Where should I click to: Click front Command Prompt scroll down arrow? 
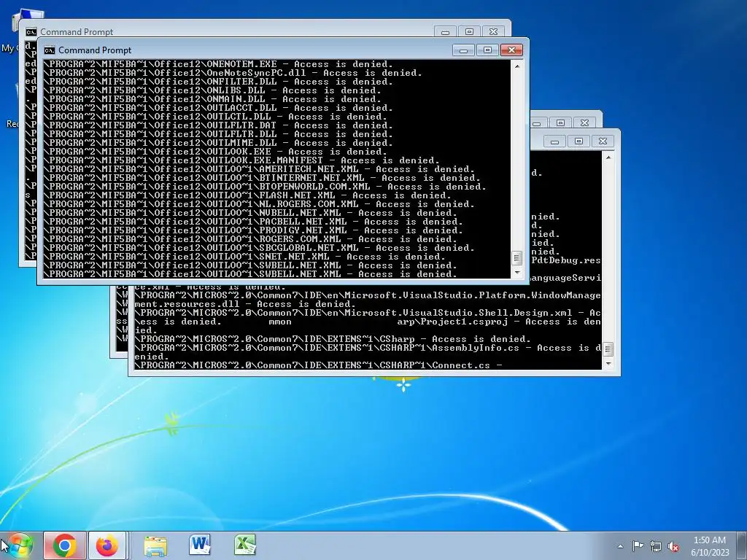click(517, 273)
